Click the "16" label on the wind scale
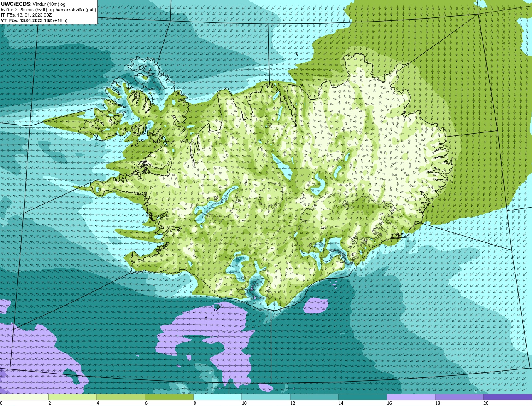532x406 pixels. click(389, 403)
